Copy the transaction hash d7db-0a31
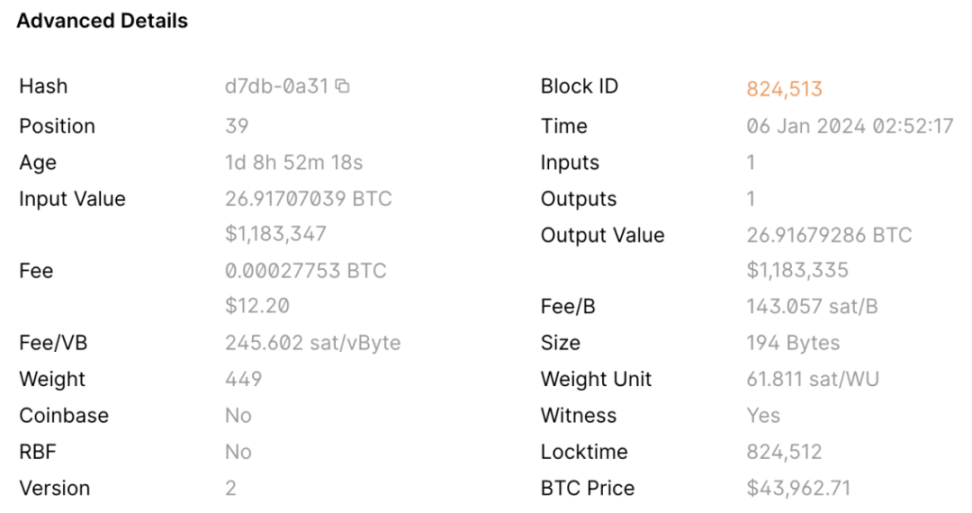 pos(343,87)
